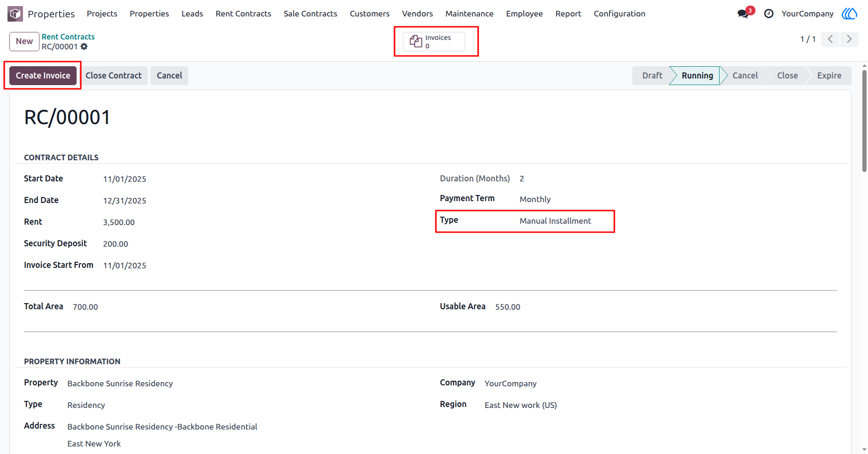The image size is (868, 454).
Task: Select the Running status stage
Action: click(697, 76)
